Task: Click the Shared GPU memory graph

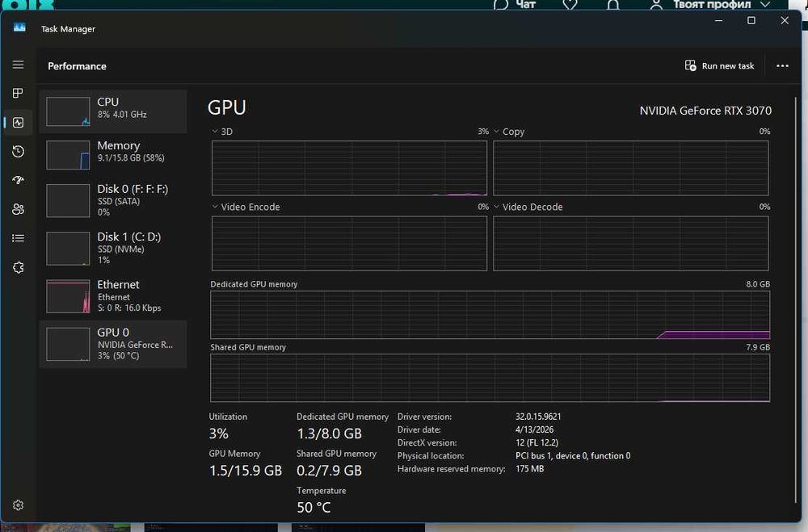Action: pos(490,378)
